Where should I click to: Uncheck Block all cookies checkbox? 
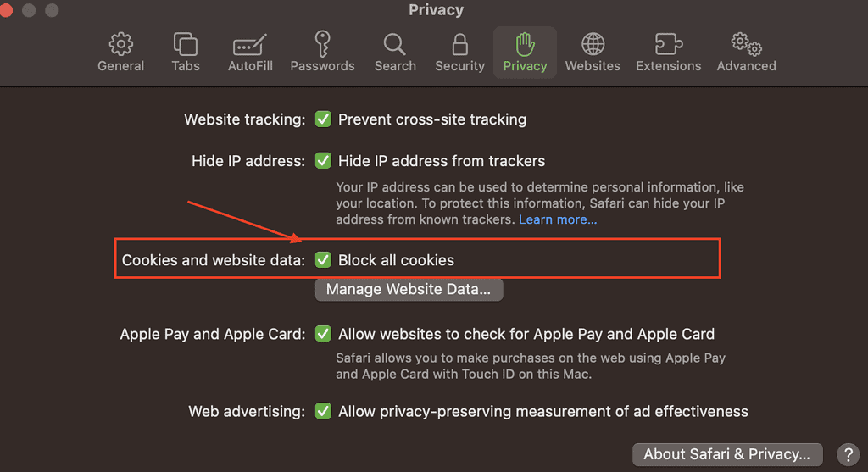[323, 260]
